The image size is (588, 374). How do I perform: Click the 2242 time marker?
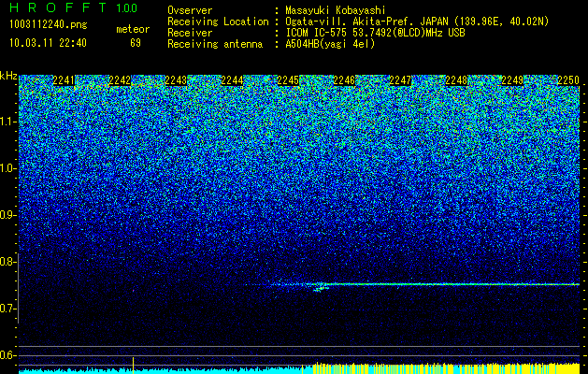coord(120,80)
